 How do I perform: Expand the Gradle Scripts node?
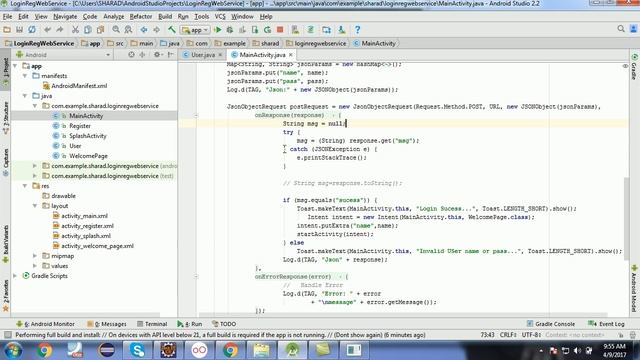coord(15,276)
